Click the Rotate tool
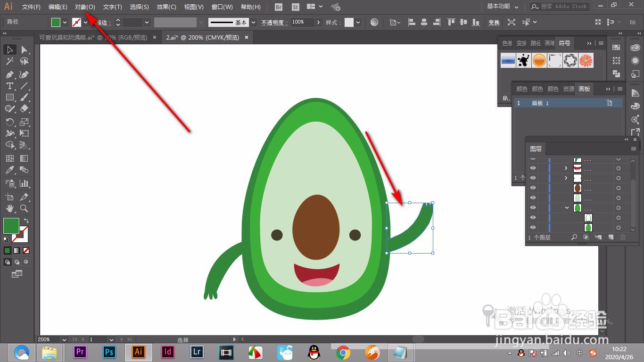 click(x=9, y=122)
